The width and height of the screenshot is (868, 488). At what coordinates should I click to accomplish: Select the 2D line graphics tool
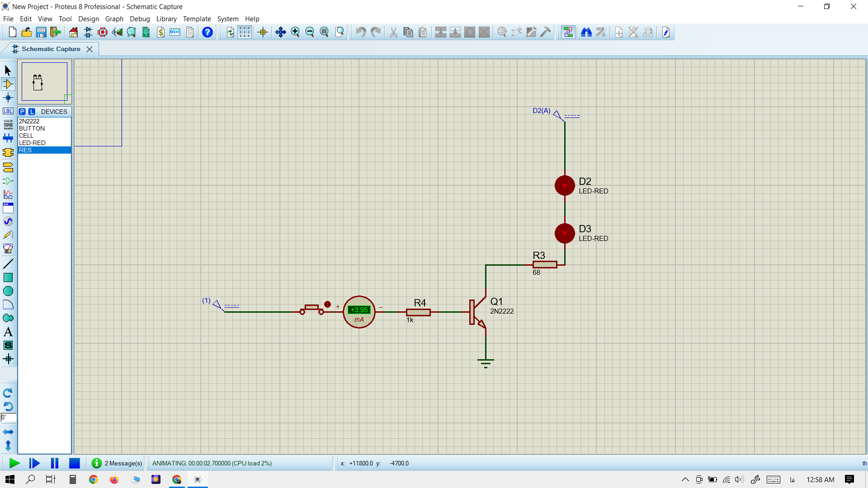tap(8, 264)
